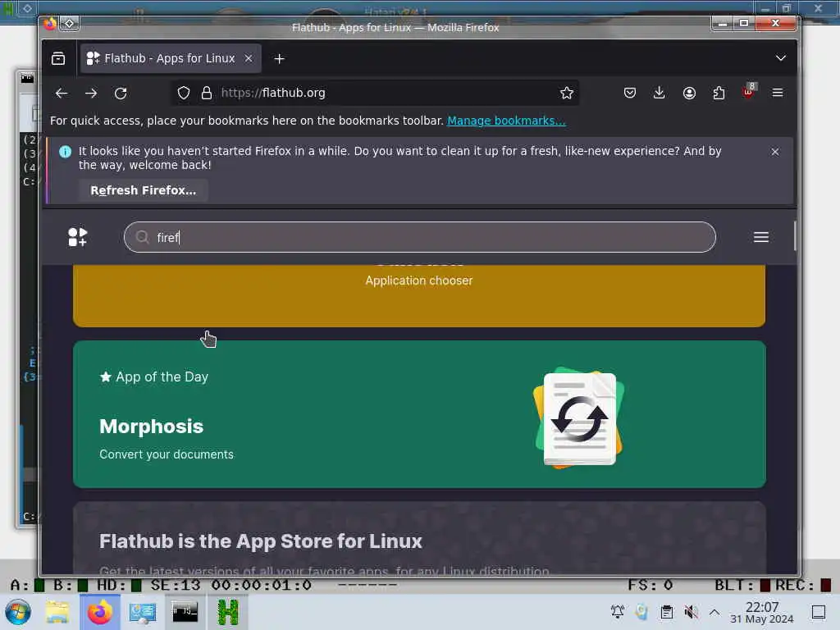This screenshot has width=840, height=630.
Task: Reload the Flathub page
Action: tap(121, 94)
